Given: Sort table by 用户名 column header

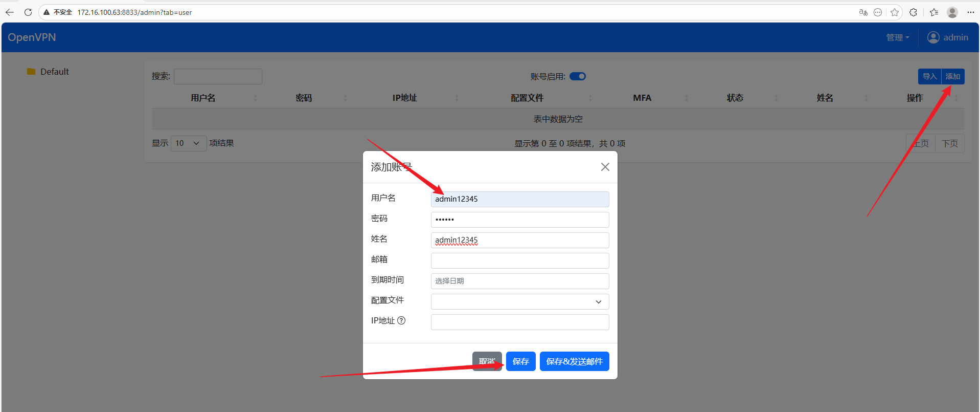Looking at the screenshot, I should pyautogui.click(x=203, y=98).
